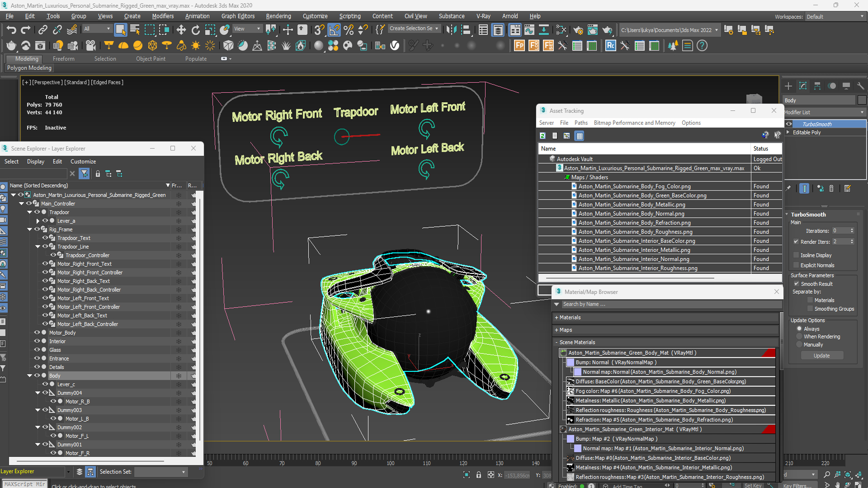Refresh the Asset Tracking list
Viewport: 868px width, 488px height.
542,136
